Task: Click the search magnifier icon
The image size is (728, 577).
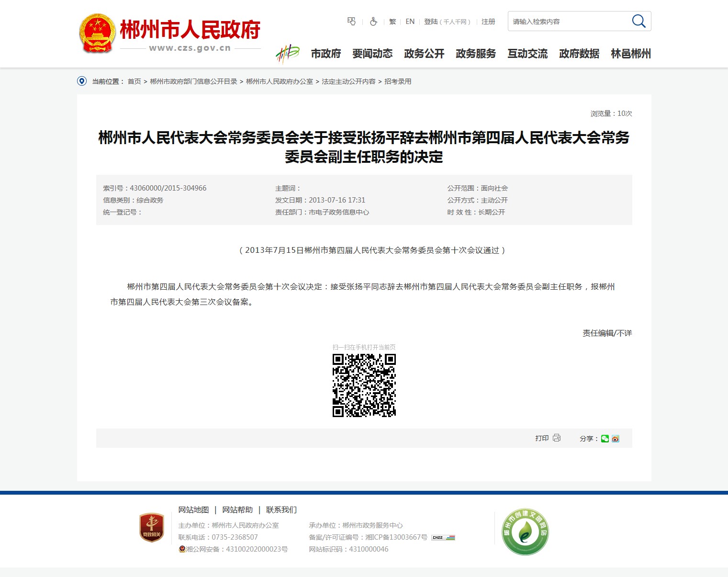Action: [x=638, y=21]
